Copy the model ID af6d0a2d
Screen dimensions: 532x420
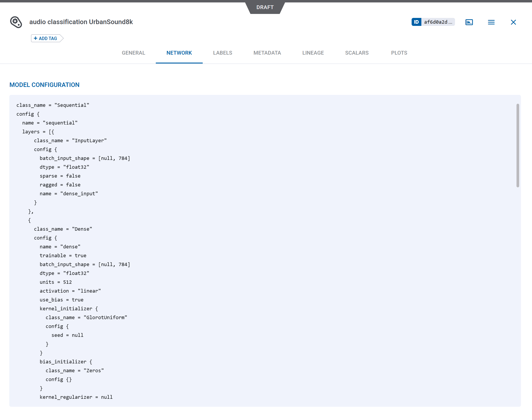tap(438, 22)
